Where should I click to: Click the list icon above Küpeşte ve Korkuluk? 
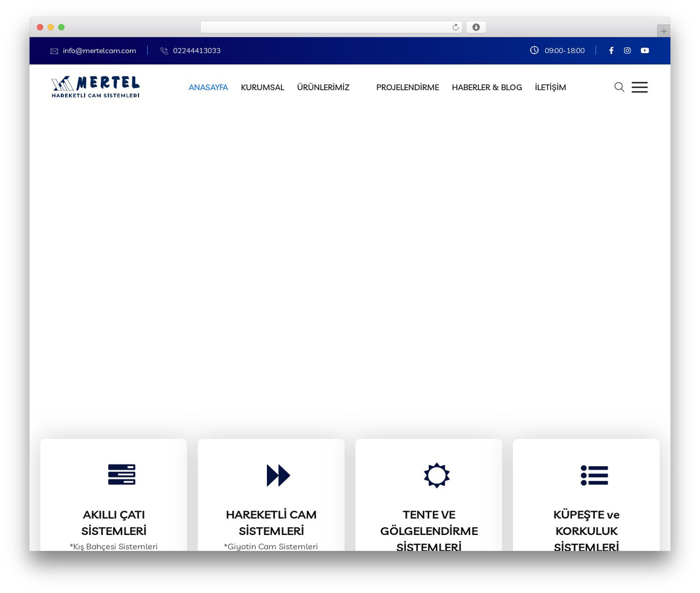click(594, 475)
